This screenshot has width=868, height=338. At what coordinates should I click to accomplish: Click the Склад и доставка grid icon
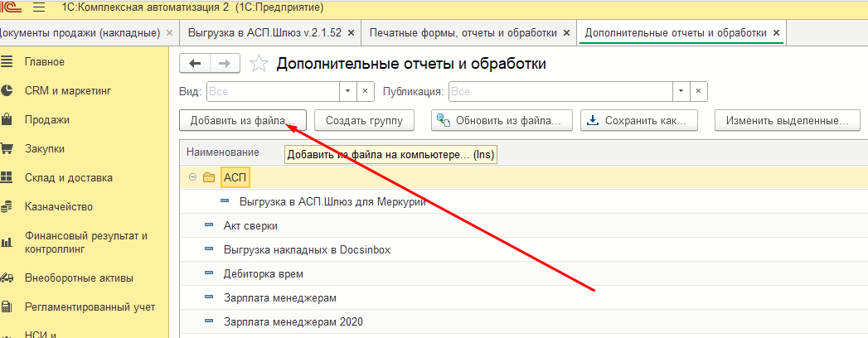[x=6, y=177]
